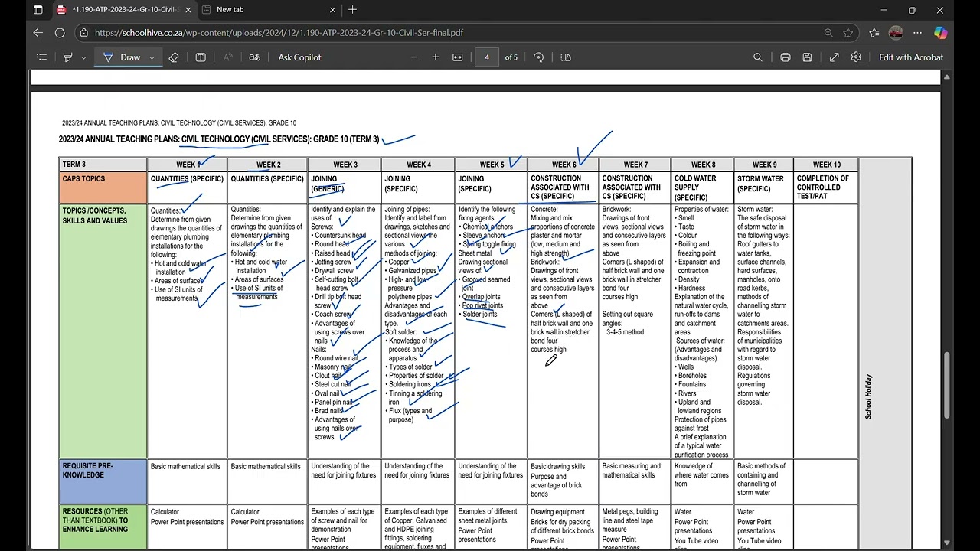Zoom in the PDF with plus
This screenshot has height=551, width=980.
pyautogui.click(x=436, y=57)
